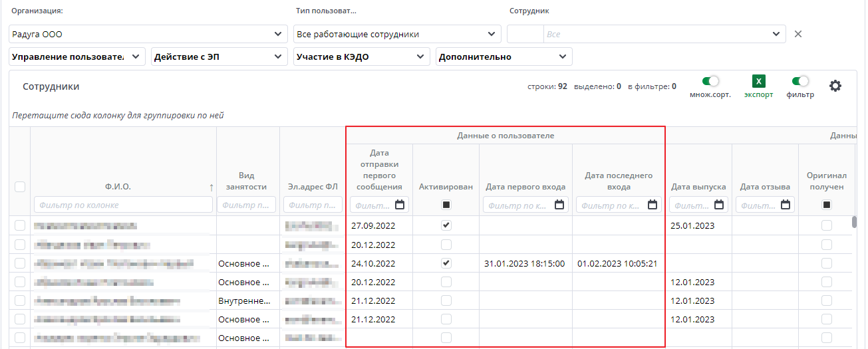The image size is (868, 349).
Task: Click Эл.адрес ФЛ column header
Action: pyautogui.click(x=313, y=187)
